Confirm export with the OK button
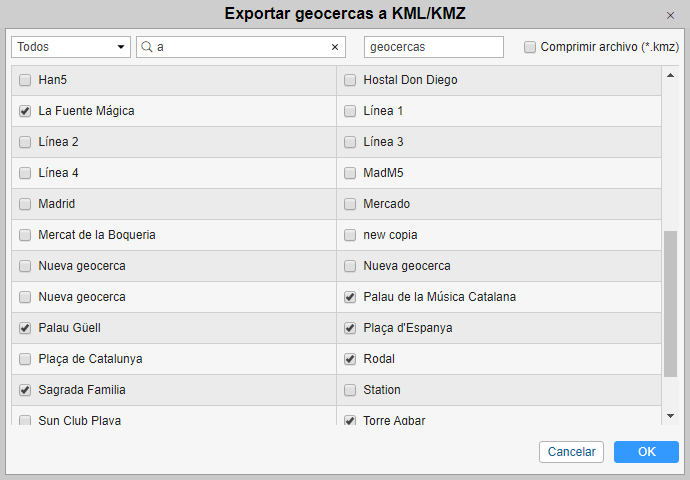Viewport: 690px width, 480px height. (x=646, y=452)
